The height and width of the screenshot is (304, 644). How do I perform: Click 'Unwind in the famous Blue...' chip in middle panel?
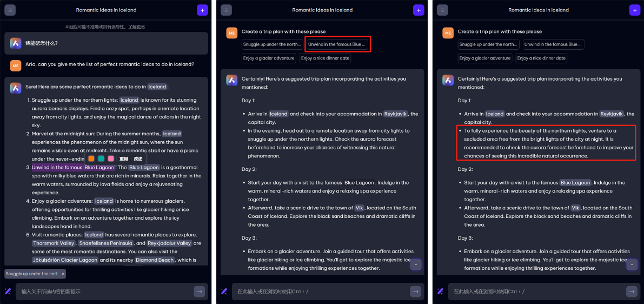click(x=337, y=44)
